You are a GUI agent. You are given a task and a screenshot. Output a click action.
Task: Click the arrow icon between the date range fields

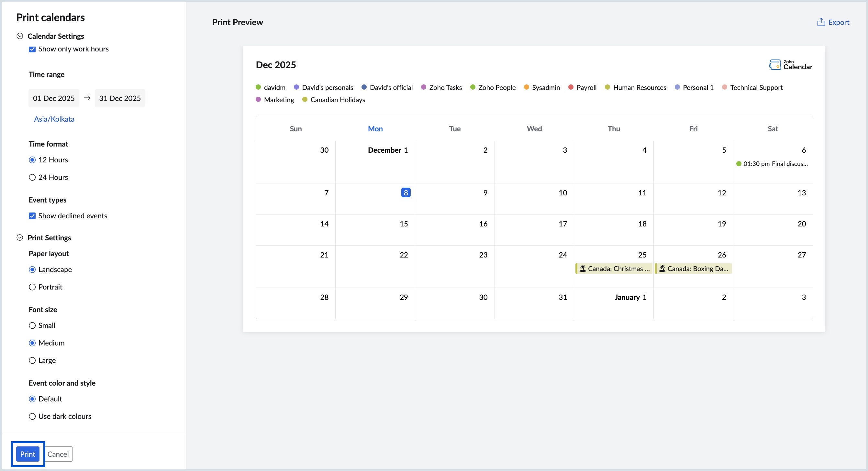(87, 98)
